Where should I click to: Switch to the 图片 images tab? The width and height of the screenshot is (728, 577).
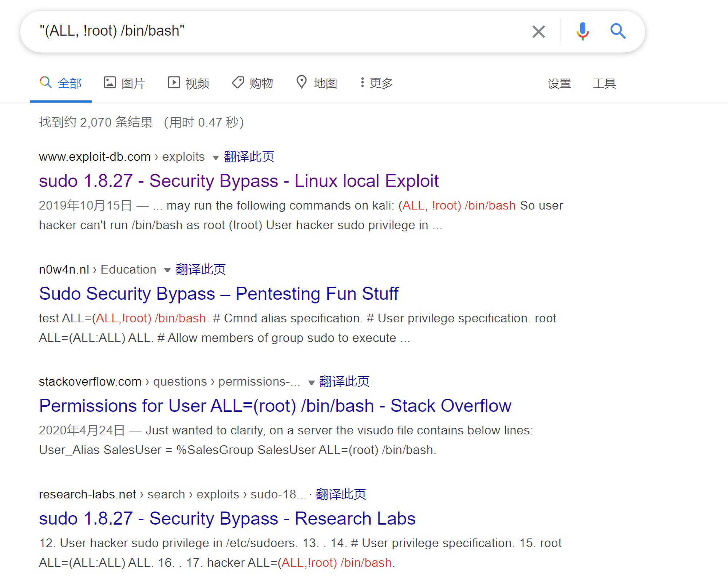coord(124,83)
